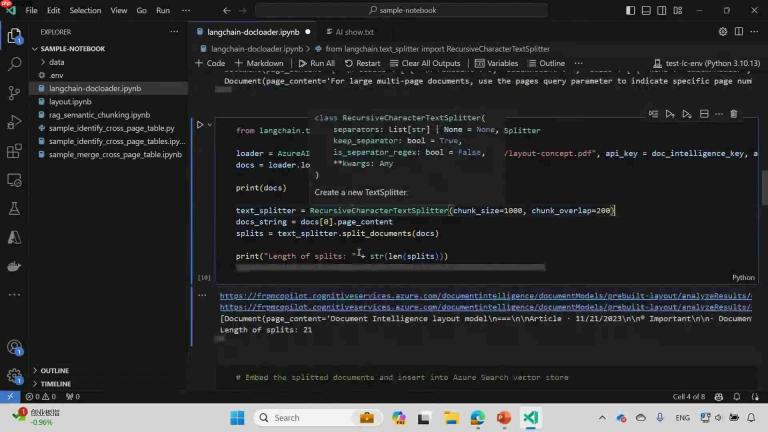Show errors and warnings in status bar
The image size is (768, 432).
(41, 397)
